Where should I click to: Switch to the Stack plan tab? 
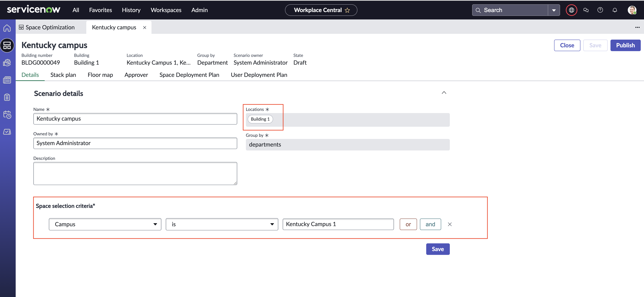[63, 75]
